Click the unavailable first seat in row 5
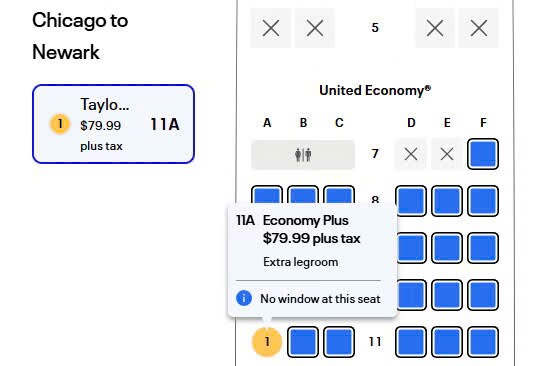 (x=271, y=28)
